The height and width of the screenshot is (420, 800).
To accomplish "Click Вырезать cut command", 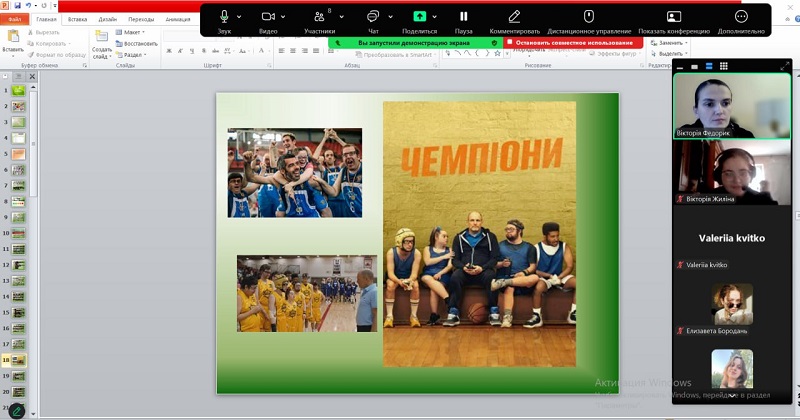I will (43, 32).
